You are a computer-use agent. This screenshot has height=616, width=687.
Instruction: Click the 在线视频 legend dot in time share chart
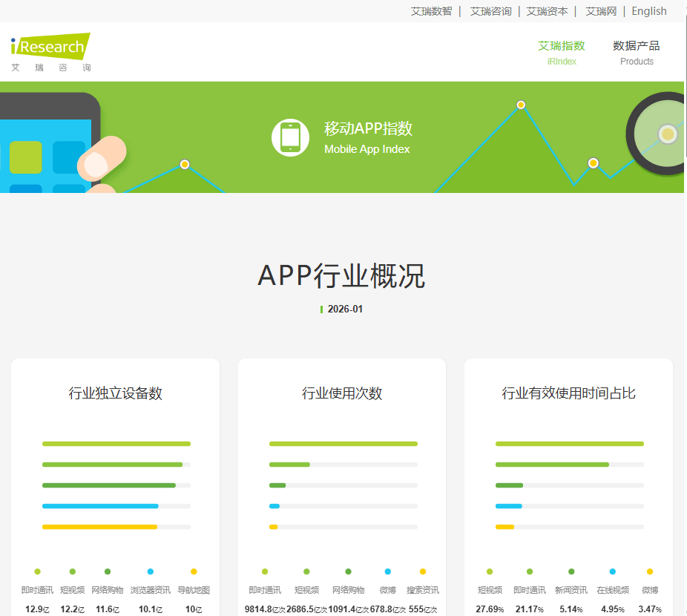[611, 572]
